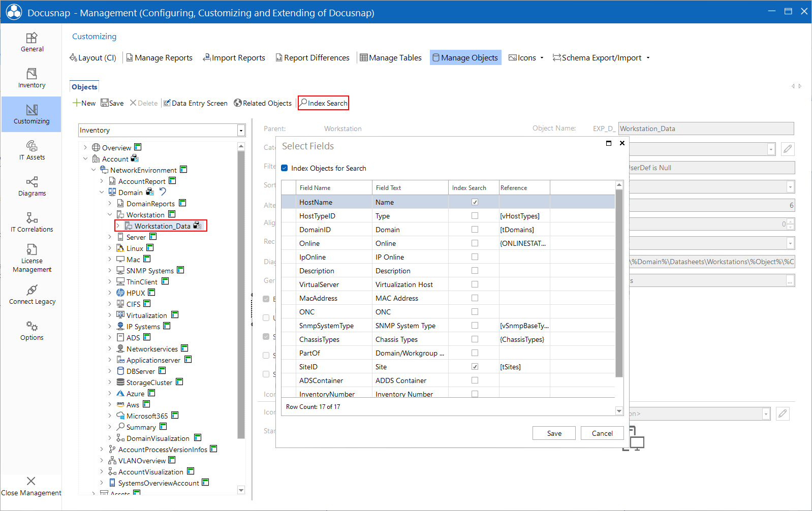Select SNMP Systems tree item
The width and height of the screenshot is (812, 511).
point(150,271)
